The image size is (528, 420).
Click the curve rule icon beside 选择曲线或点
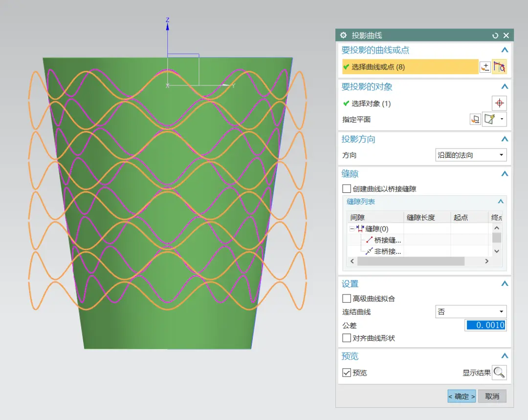[499, 67]
